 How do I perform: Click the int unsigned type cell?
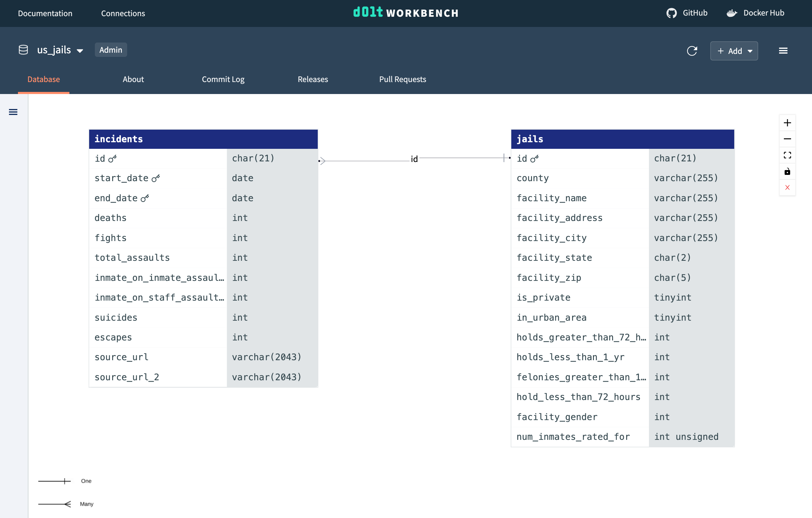[691, 437]
